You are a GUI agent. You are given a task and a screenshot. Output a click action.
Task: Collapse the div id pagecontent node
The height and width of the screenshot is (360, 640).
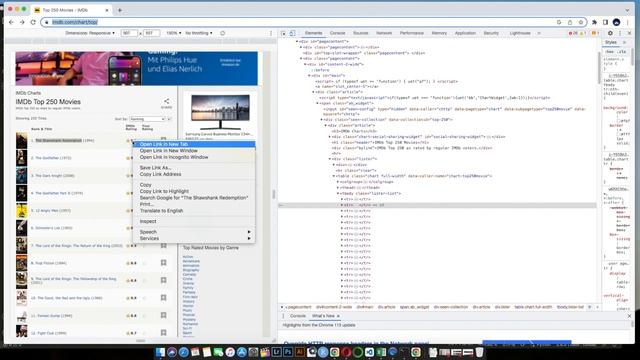click(x=297, y=42)
